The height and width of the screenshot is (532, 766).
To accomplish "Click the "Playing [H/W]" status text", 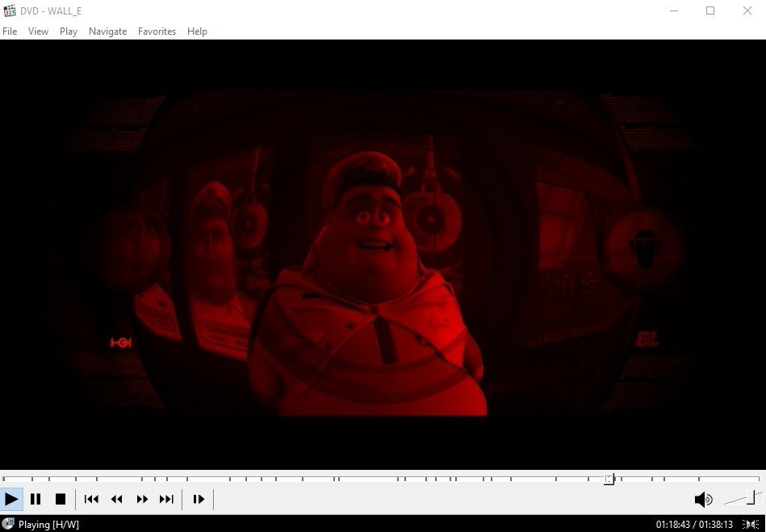I will (x=48, y=525).
